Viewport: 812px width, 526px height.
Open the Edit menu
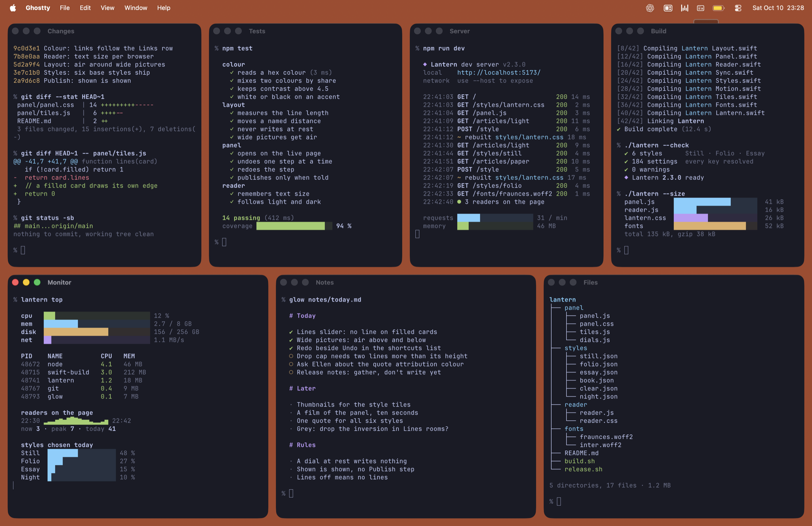click(85, 8)
